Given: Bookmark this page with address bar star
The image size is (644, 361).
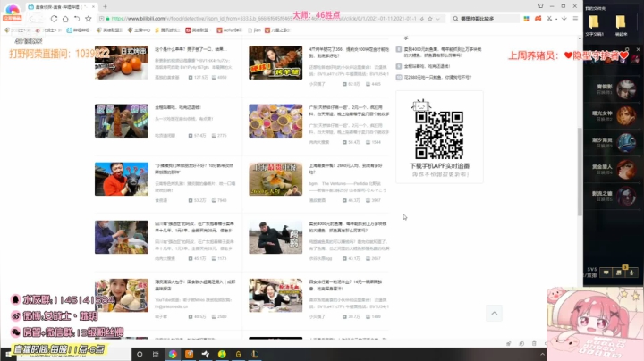Looking at the screenshot, I should tap(430, 19).
